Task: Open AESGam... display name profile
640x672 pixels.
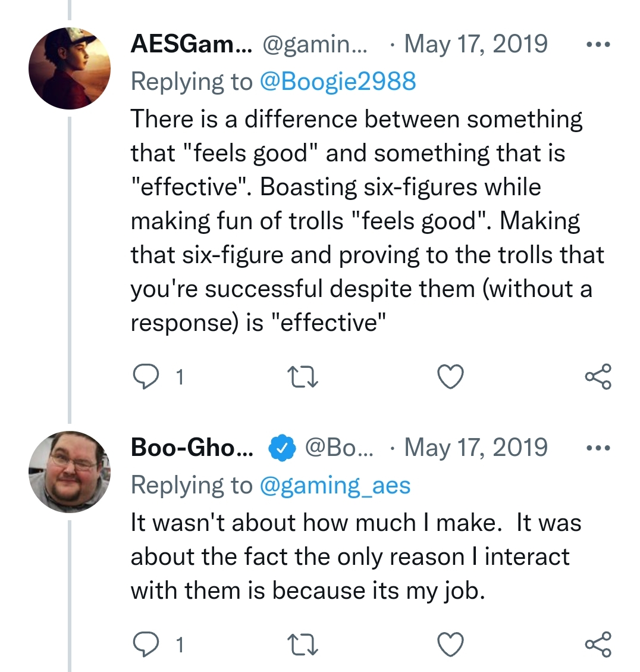Action: tap(192, 43)
